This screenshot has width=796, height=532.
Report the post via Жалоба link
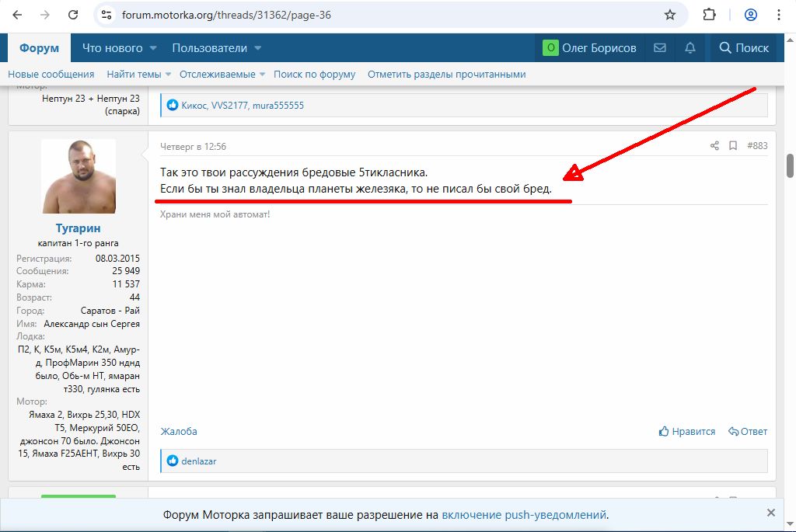tap(179, 432)
